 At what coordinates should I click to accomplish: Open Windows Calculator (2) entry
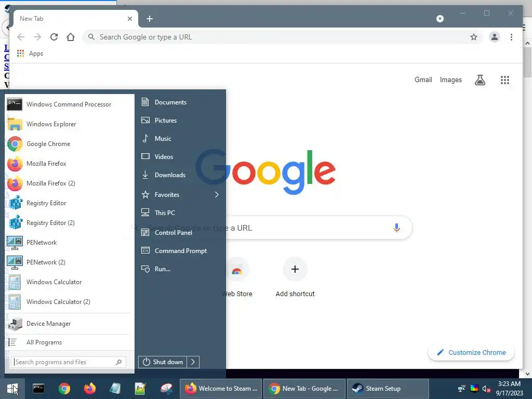[69, 302]
